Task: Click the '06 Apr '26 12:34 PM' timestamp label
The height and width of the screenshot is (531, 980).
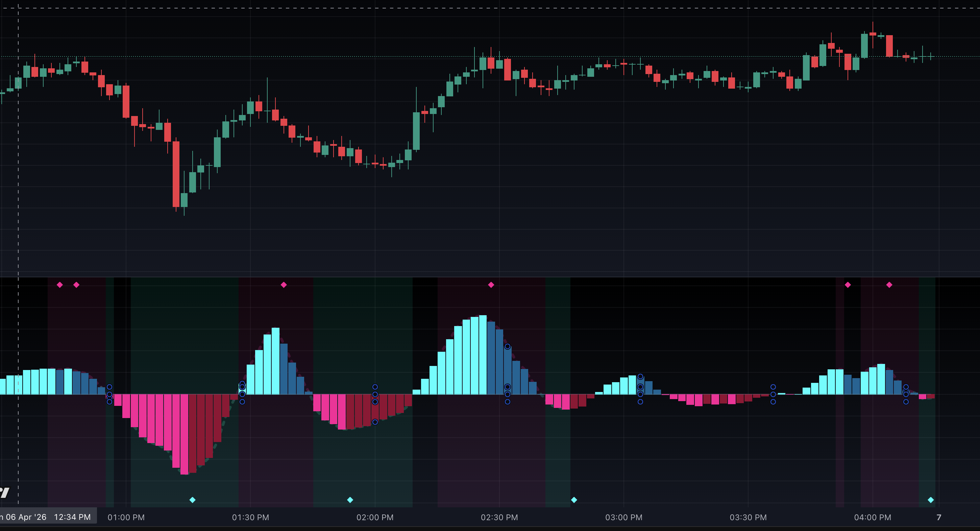Action: (46, 517)
